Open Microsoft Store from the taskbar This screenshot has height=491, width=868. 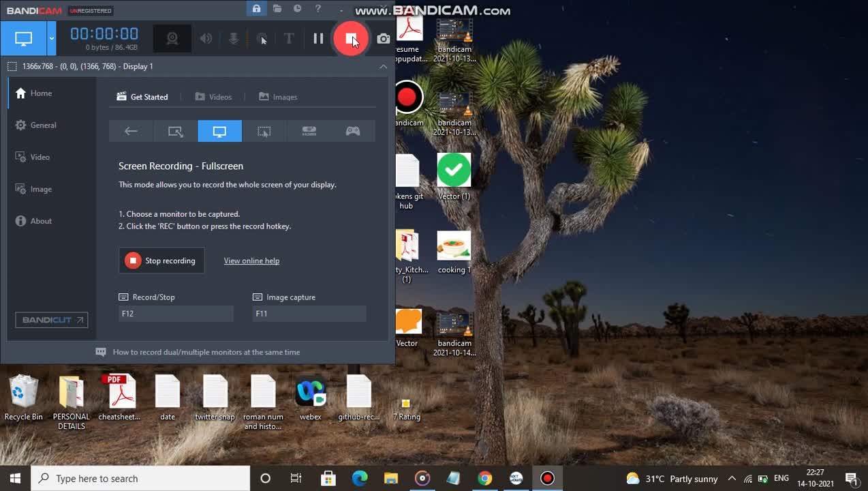pyautogui.click(x=328, y=479)
